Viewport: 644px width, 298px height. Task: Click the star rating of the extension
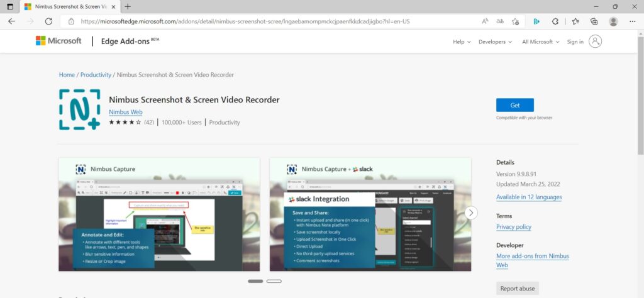click(125, 123)
